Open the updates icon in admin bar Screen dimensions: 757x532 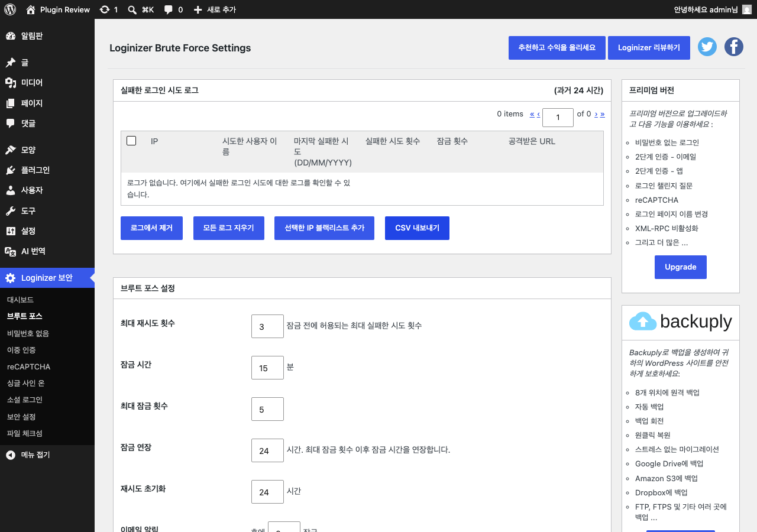tap(105, 9)
